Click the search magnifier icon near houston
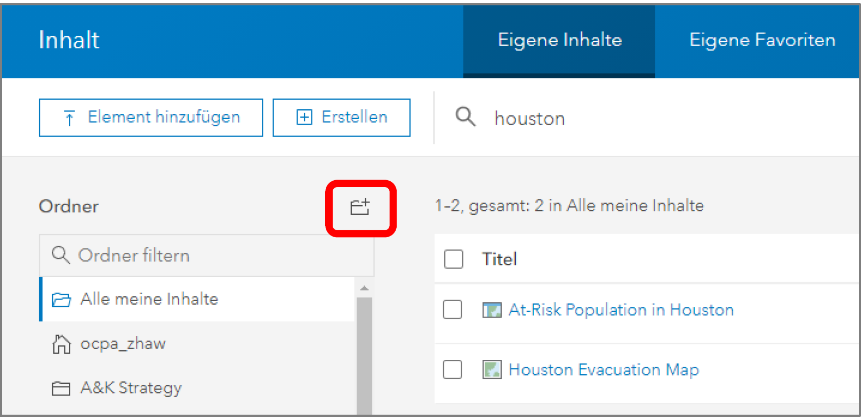This screenshot has width=868, height=420. tap(465, 116)
